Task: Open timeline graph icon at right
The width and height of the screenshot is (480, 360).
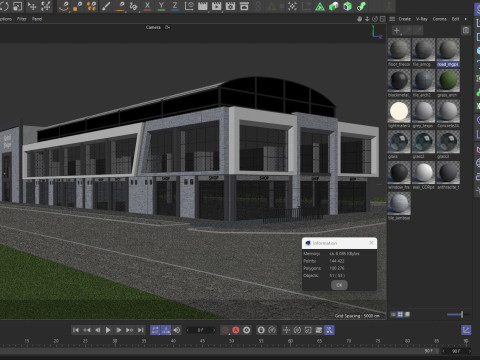Action: 466,330
